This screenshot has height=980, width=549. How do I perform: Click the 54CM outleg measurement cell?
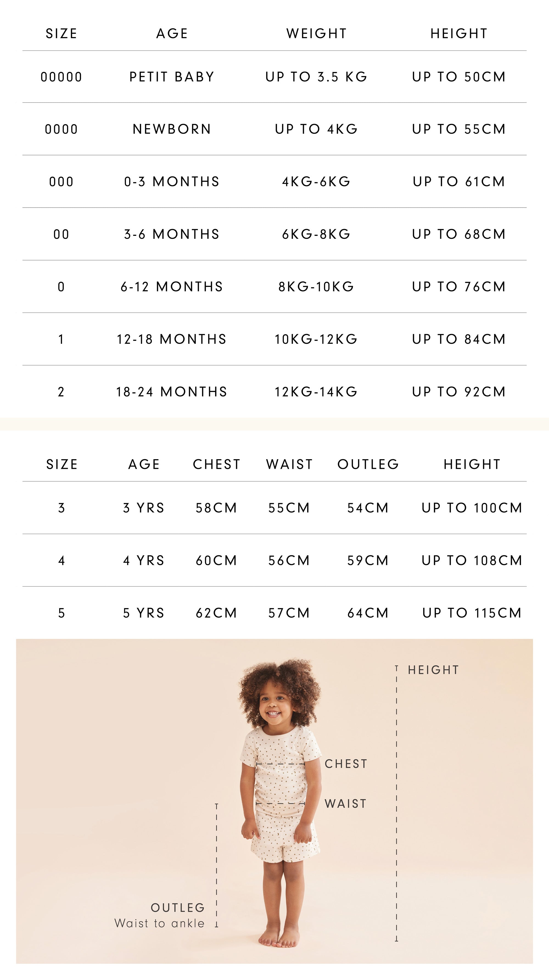pyautogui.click(x=368, y=508)
